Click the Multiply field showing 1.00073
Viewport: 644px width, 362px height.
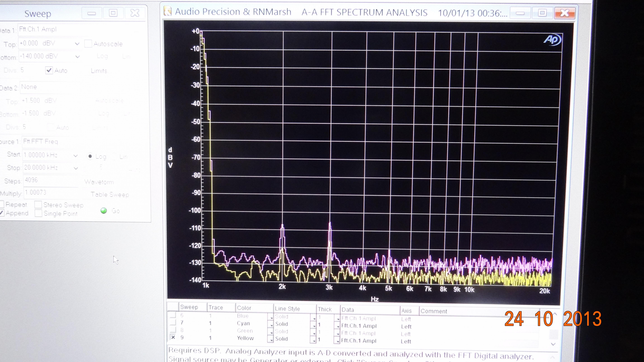(x=51, y=193)
